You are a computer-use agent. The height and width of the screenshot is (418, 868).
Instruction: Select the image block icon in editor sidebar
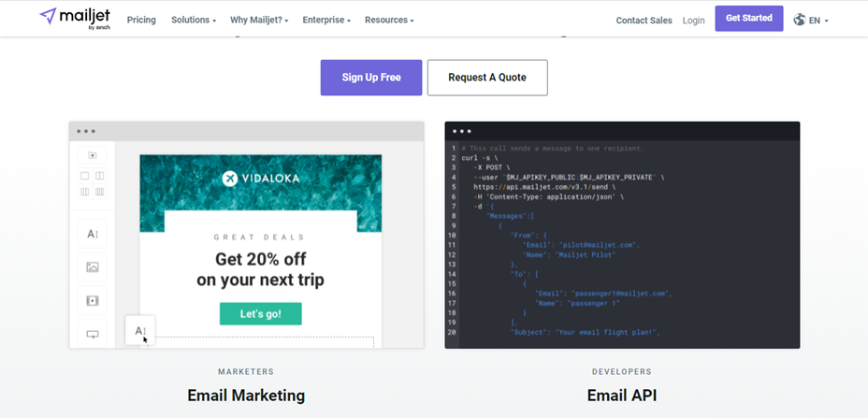pyautogui.click(x=92, y=267)
